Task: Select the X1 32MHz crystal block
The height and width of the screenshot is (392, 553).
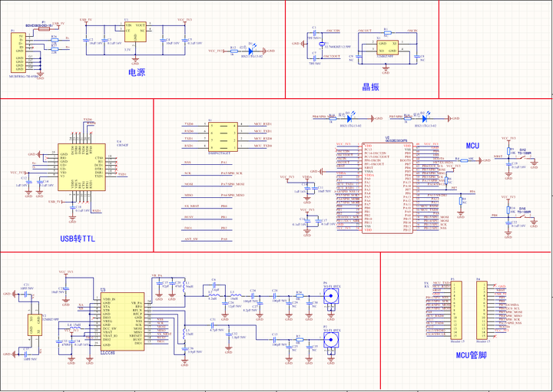Action: pos(387,48)
